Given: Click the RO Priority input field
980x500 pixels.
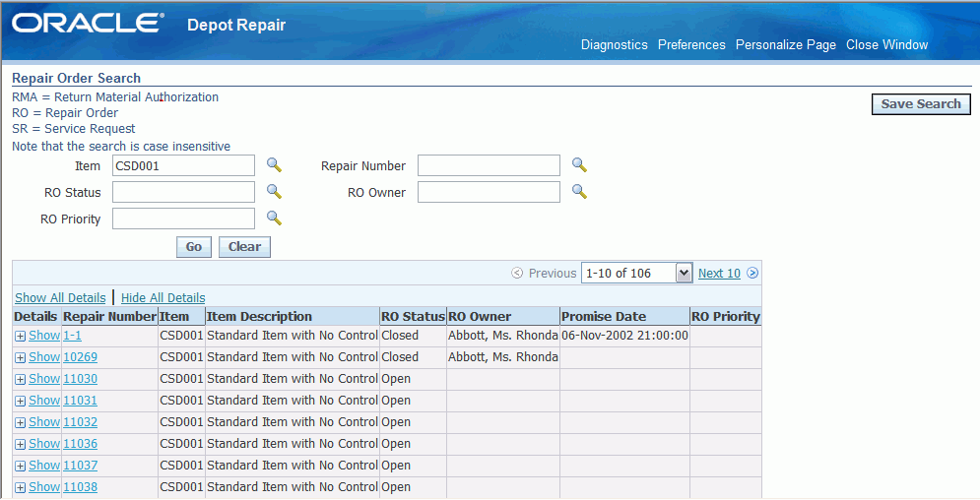Looking at the screenshot, I should (x=184, y=219).
